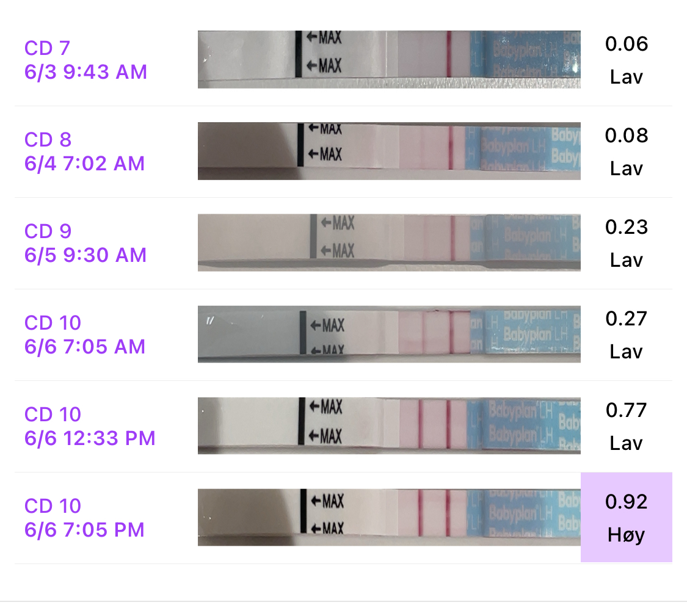Image resolution: width=687 pixels, height=616 pixels.
Task: Open the 6/6 12:33 PM strip photo
Action: [x=389, y=426]
